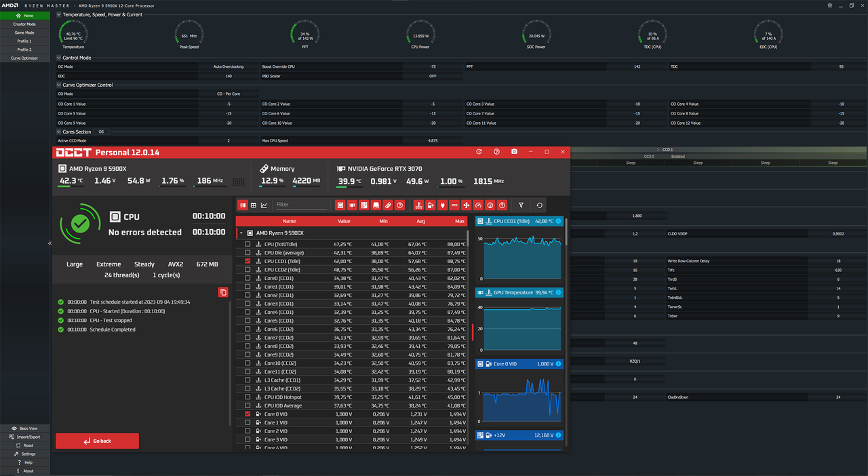Viewport: 868px width, 476px height.
Task: Collapse Curve Optimizer Control section
Action: (58, 85)
